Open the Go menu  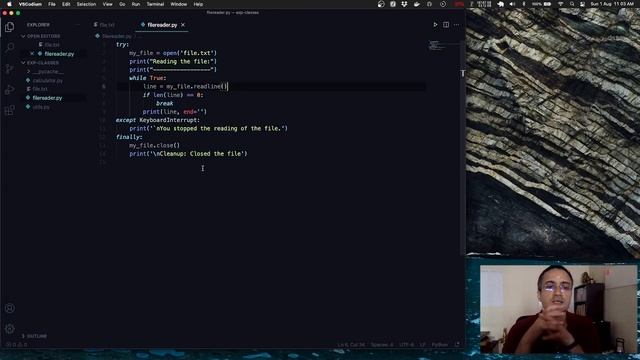coord(122,4)
